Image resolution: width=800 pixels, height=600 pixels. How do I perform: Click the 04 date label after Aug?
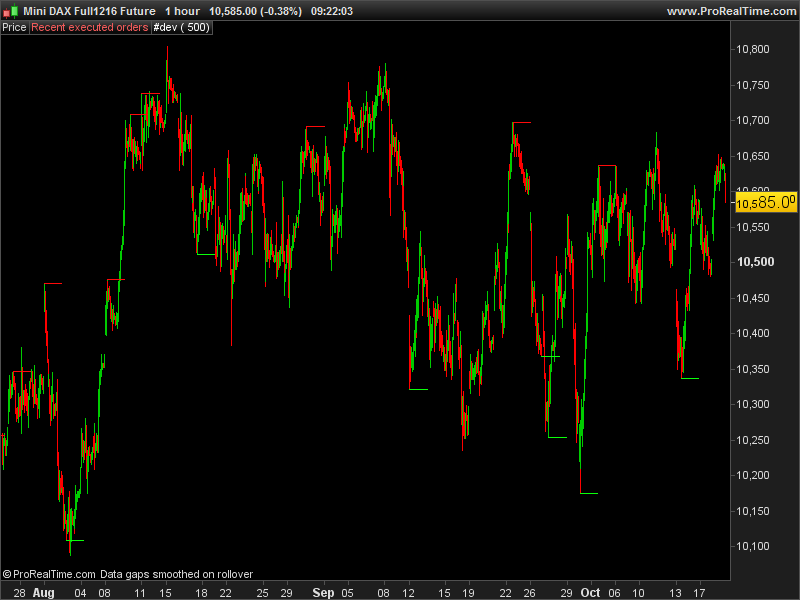(80, 593)
